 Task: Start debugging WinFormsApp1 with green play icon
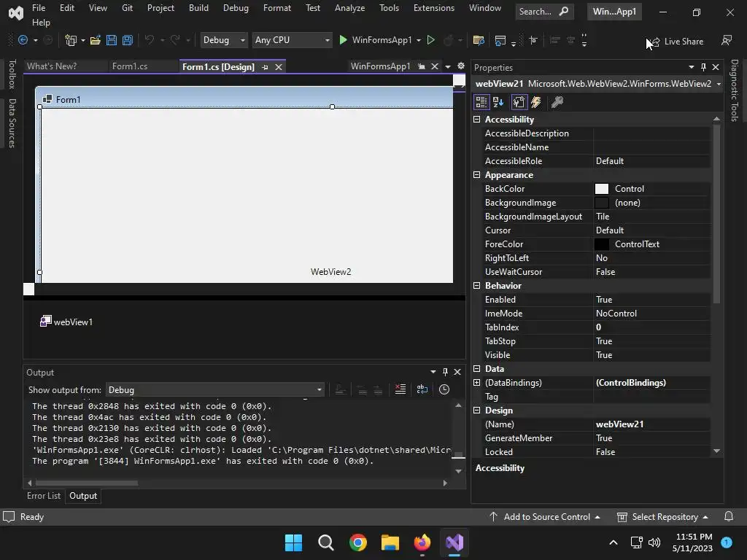point(343,40)
